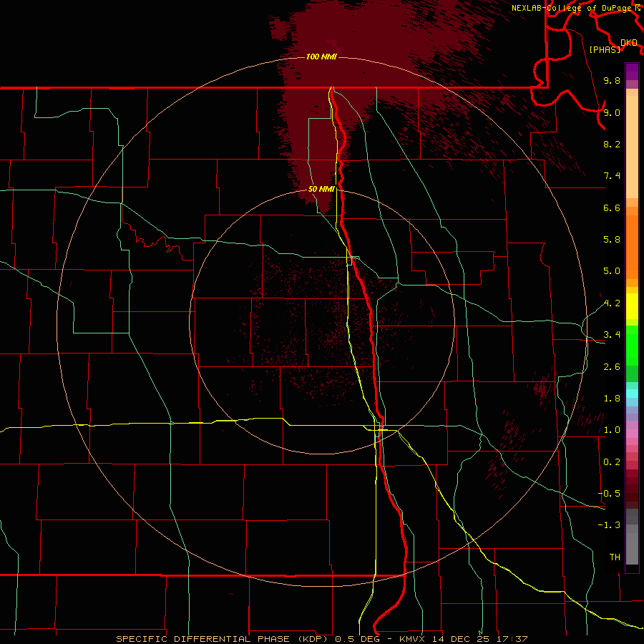Click the 4.2 color scale value
Image resolution: width=644 pixels, height=644 pixels.
(612, 303)
